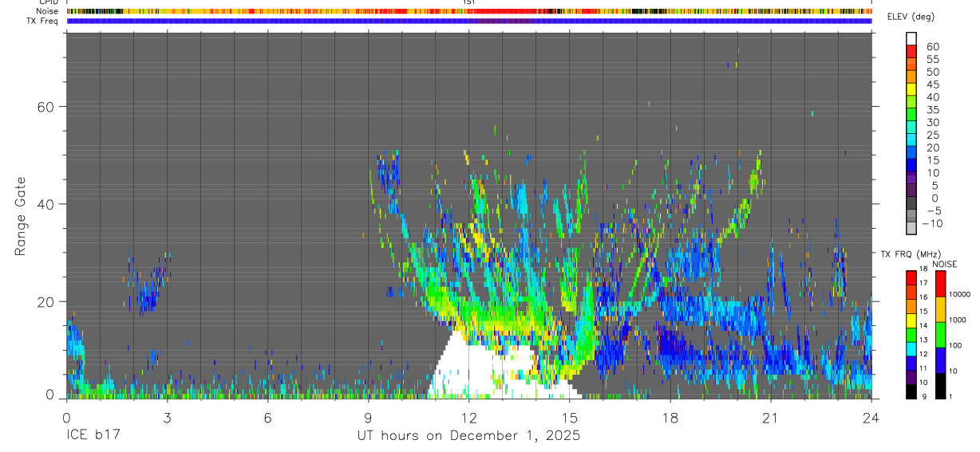This screenshot has height=452, width=980.
Task: Click the 9 hour tick label on x-axis
Action: pyautogui.click(x=368, y=417)
